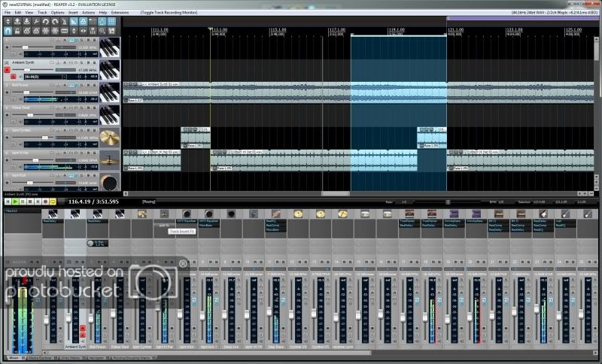Click the kick drum icon on 8pm Kick track
This screenshot has width=602, height=364.
[111, 181]
